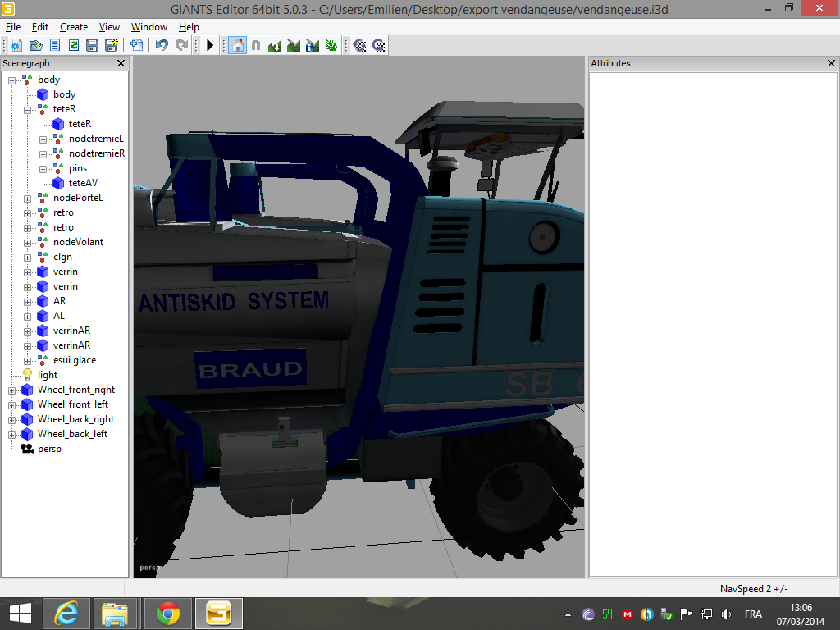Expand the nodetremieL node

click(43, 139)
